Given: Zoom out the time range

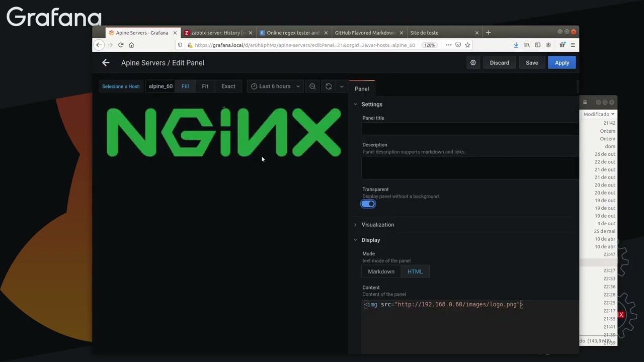Looking at the screenshot, I should 312,86.
